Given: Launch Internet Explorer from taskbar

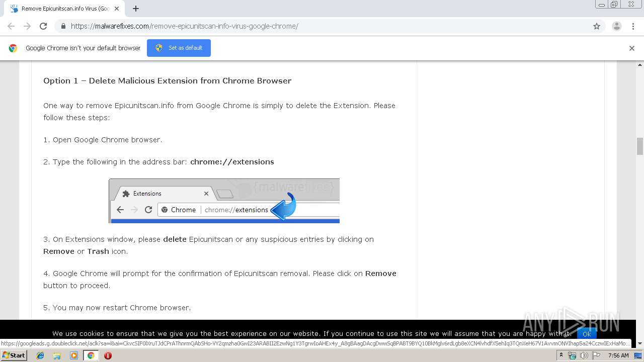Looking at the screenshot, I should click(x=40, y=355).
